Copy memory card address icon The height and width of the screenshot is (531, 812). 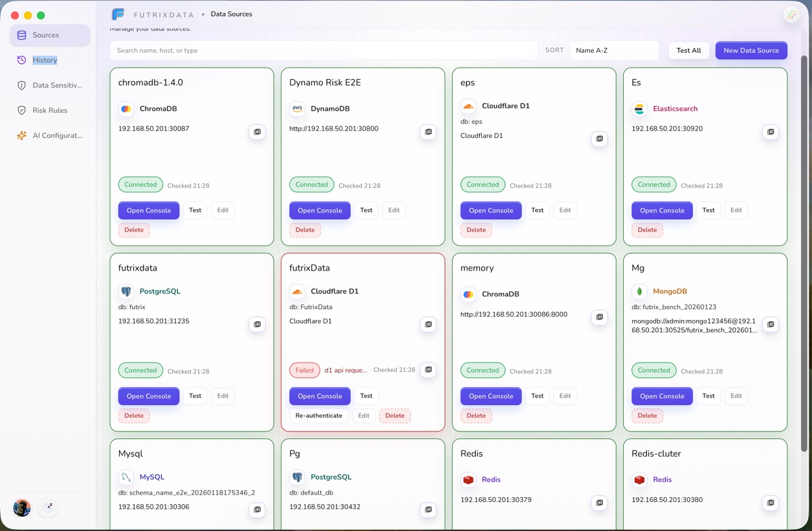point(600,317)
